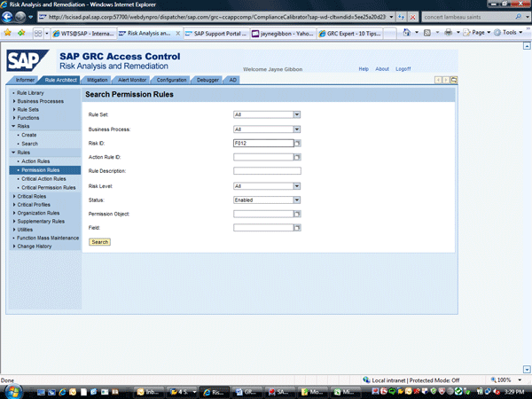
Task: Open the Field value help icon
Action: click(298, 228)
